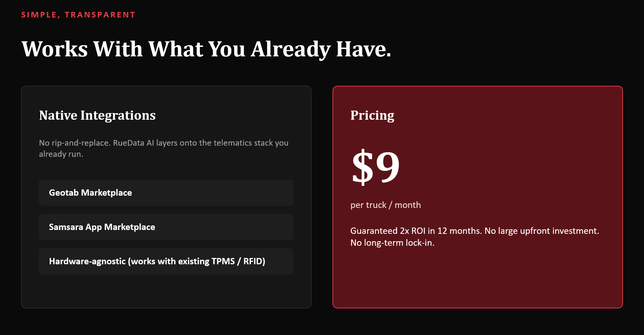Click the Geotab Marketplace item
The width and height of the screenshot is (644, 335).
[166, 193]
